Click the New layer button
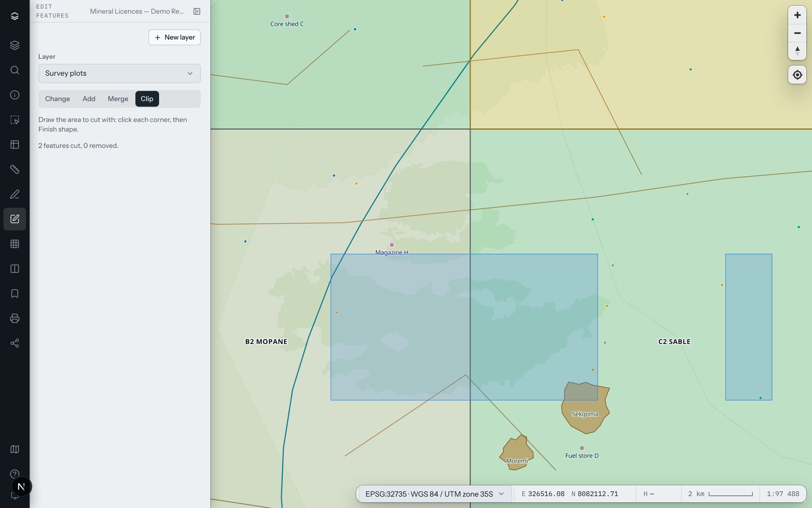Screen dimensions: 812x508 click(x=175, y=37)
